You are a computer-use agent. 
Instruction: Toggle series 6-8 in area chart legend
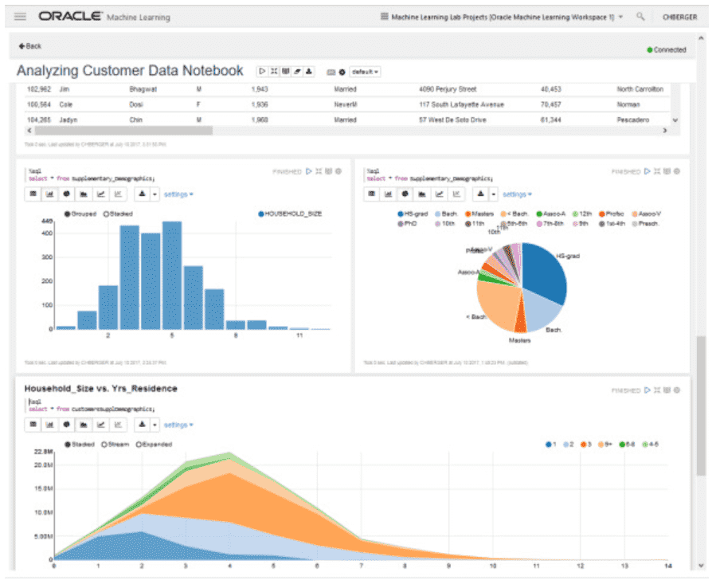tap(627, 445)
